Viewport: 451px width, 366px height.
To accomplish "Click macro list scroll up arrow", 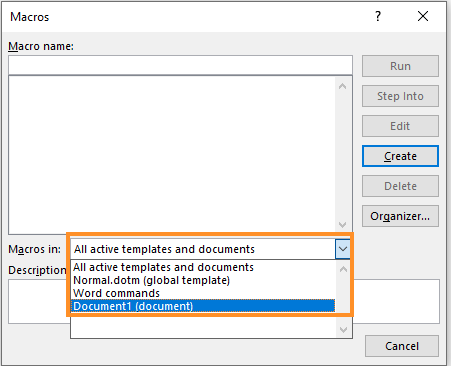I will pyautogui.click(x=342, y=86).
